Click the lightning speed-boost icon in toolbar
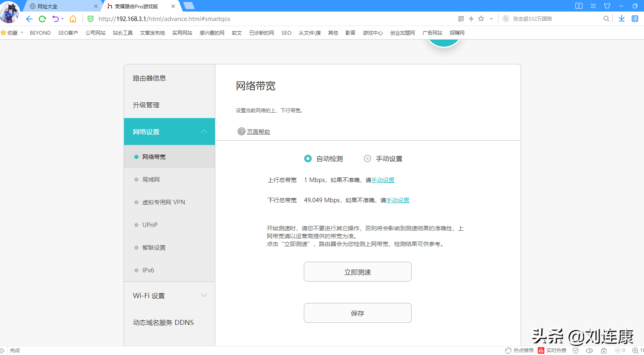The width and height of the screenshot is (644, 355). [472, 19]
